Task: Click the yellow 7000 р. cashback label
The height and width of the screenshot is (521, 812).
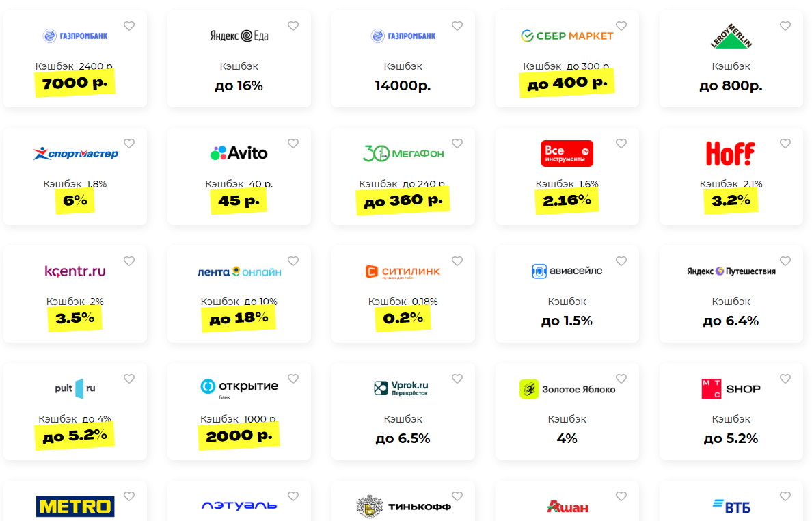Action: (75, 83)
